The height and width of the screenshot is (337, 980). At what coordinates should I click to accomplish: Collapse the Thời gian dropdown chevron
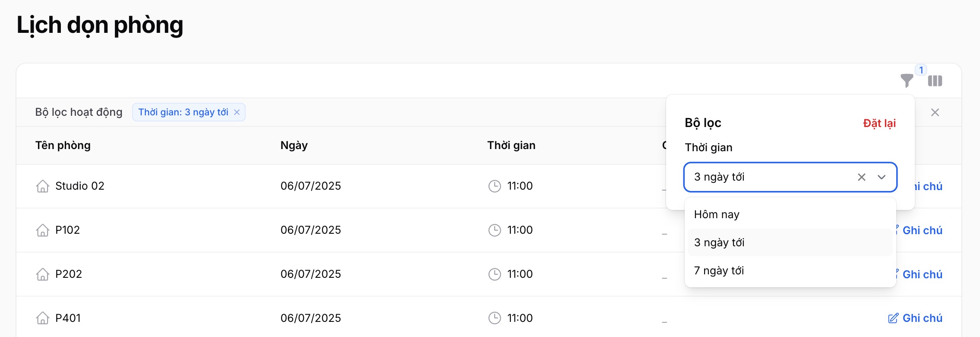(882, 177)
